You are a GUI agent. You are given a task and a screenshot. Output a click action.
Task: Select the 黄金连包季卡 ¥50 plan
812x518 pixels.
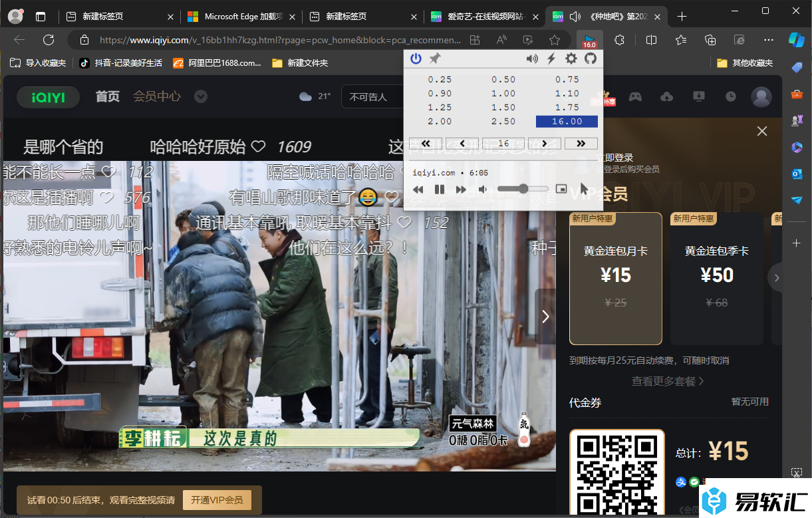(x=717, y=278)
